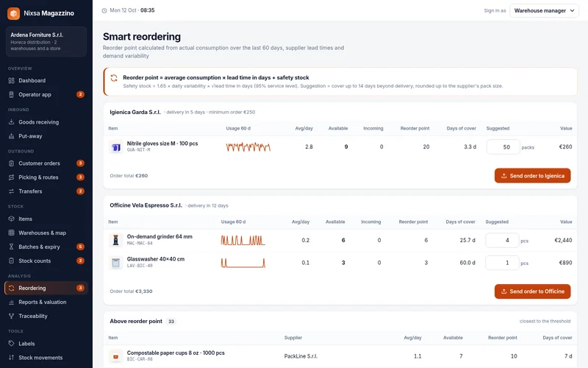The width and height of the screenshot is (588, 368).
Task: Click the Above reorder point count badge 33
Action: pyautogui.click(x=171, y=322)
